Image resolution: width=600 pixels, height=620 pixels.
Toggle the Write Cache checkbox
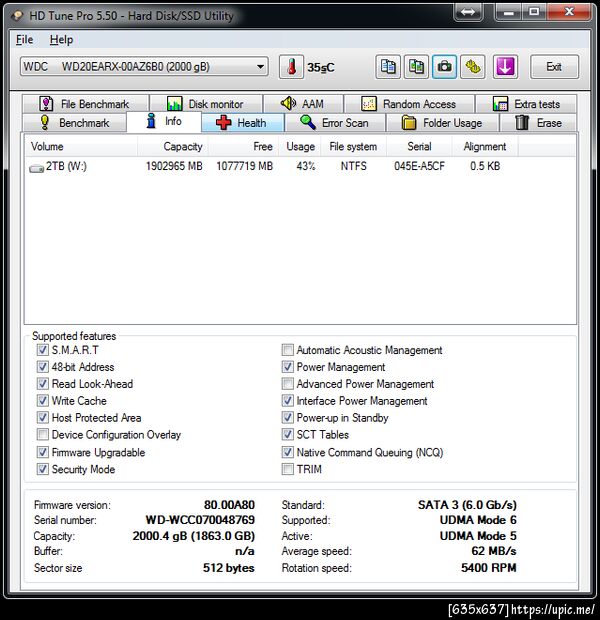[x=42, y=401]
